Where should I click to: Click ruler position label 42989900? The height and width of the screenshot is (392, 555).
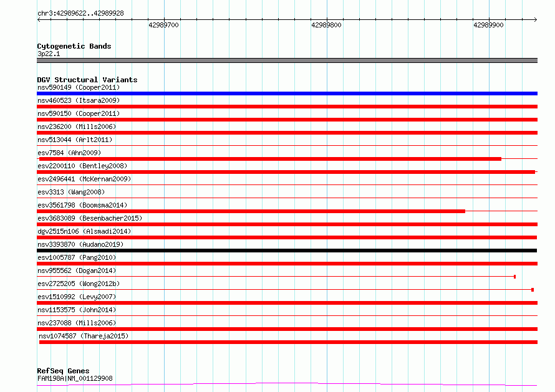click(488, 25)
